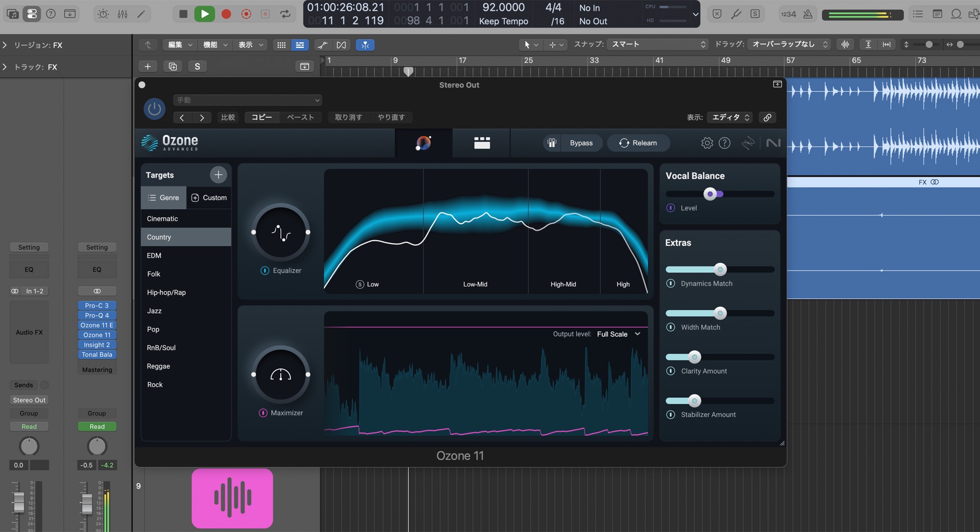The height and width of the screenshot is (532, 980).
Task: Adjust the Vocal Balance Level slider
Action: [710, 194]
